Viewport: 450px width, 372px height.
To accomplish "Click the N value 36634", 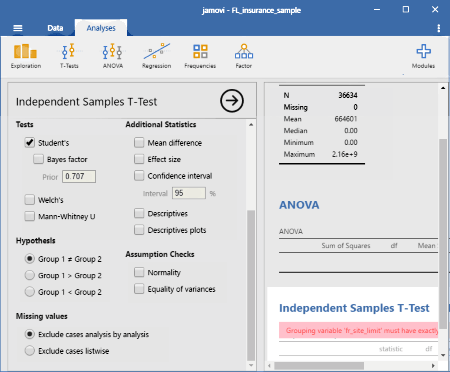I will pos(348,95).
